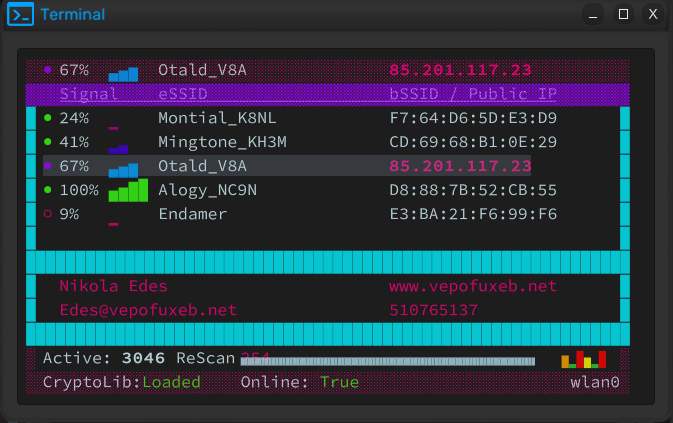This screenshot has height=423, width=673.
Task: Maximize the Terminal window
Action: pyautogui.click(x=623, y=14)
